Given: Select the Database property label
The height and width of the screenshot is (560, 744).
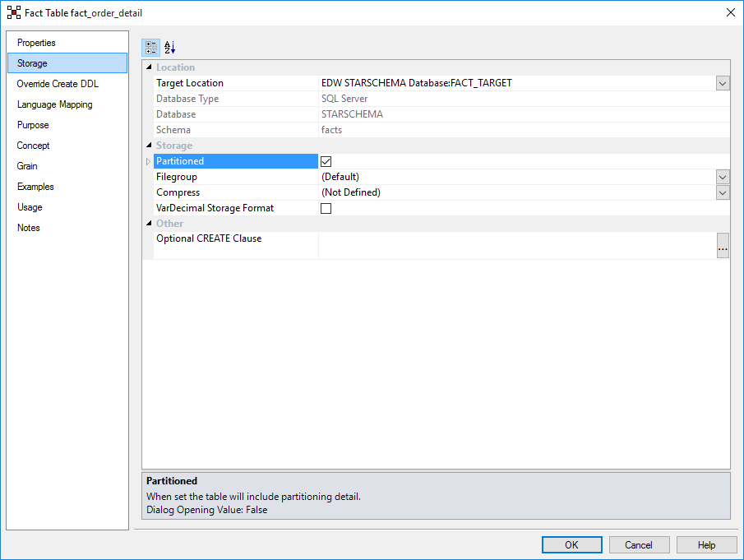Looking at the screenshot, I should pyautogui.click(x=176, y=114).
